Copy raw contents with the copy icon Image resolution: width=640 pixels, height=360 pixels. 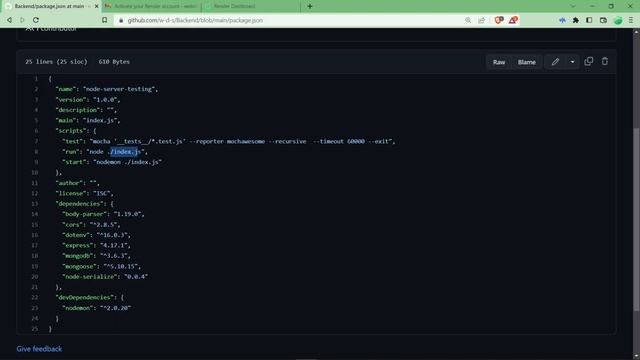pyautogui.click(x=589, y=62)
